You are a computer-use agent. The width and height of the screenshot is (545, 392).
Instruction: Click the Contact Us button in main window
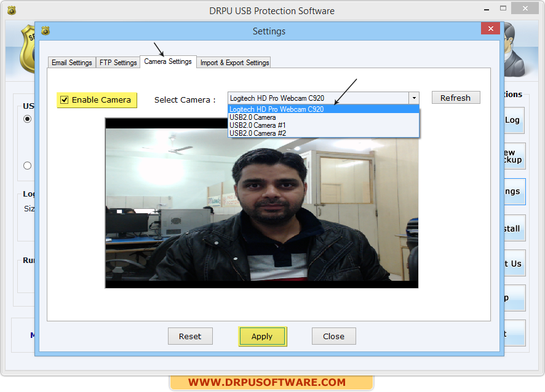[514, 263]
